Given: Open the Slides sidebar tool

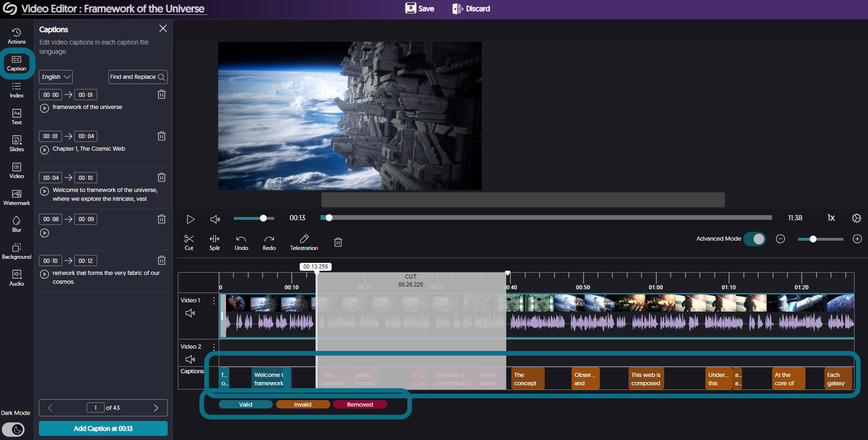Looking at the screenshot, I should coord(17,144).
